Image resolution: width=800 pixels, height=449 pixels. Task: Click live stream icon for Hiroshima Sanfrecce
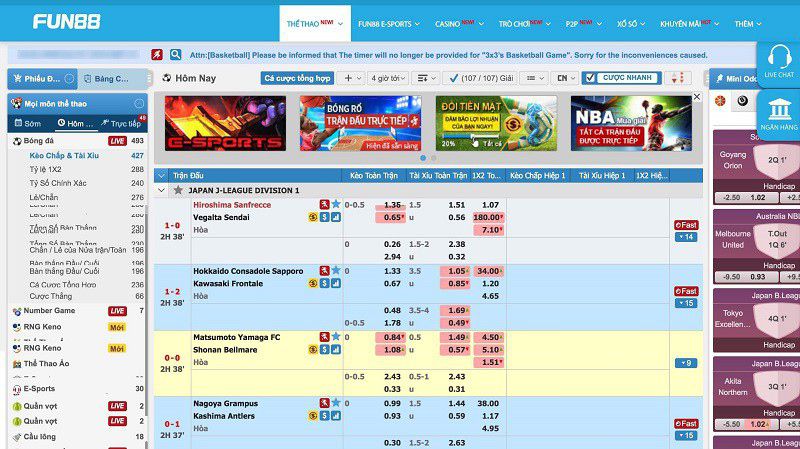click(x=324, y=205)
